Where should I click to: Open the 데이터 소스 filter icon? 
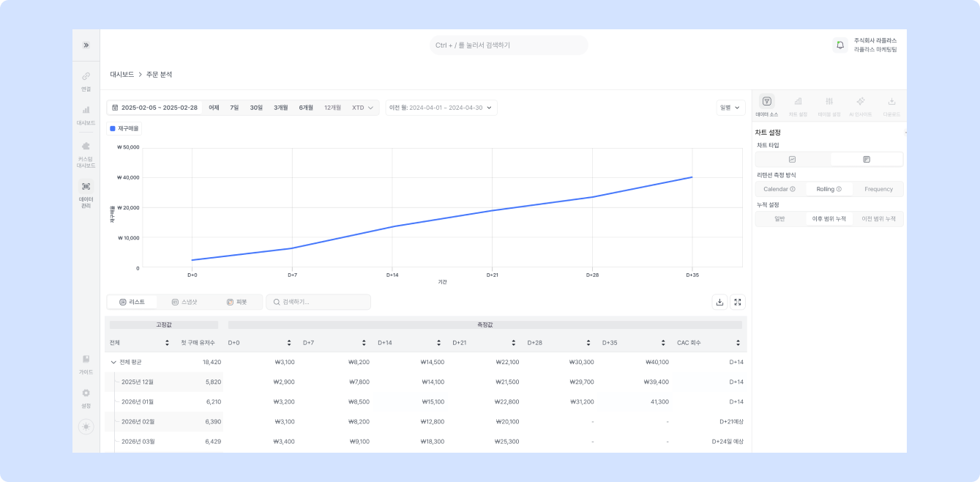(x=766, y=102)
